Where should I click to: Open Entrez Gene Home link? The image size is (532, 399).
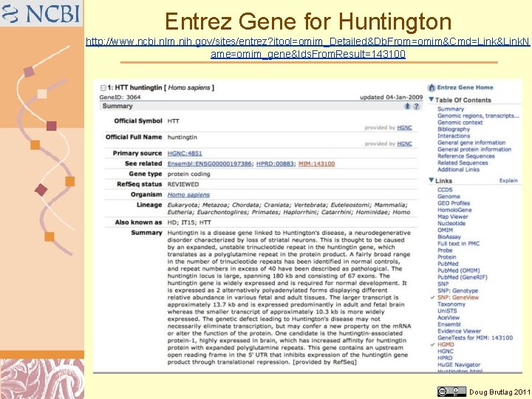[x=465, y=87]
